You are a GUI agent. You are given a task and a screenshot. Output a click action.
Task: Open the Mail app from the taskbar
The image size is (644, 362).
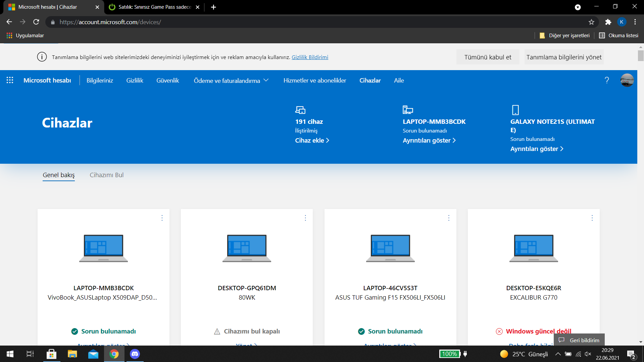click(93, 354)
